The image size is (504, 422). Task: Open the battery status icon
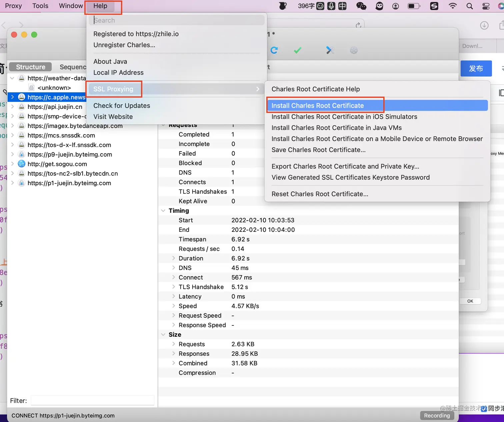click(414, 6)
